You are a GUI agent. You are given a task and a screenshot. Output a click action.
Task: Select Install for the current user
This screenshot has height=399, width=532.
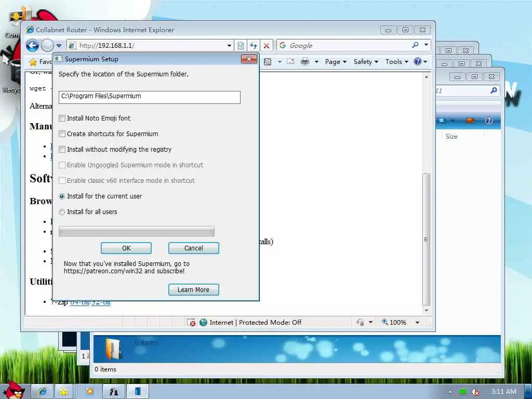(62, 196)
